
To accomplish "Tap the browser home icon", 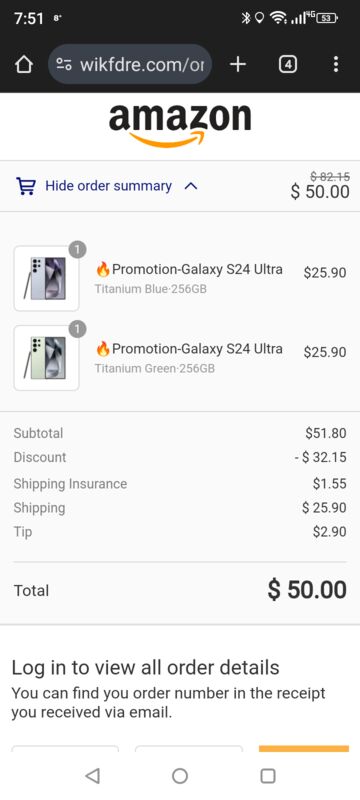I will (x=24, y=64).
